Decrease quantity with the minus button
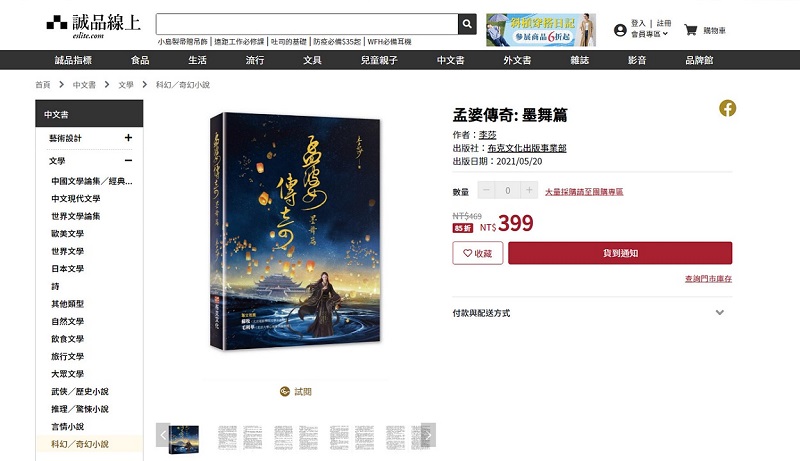 pyautogui.click(x=486, y=190)
